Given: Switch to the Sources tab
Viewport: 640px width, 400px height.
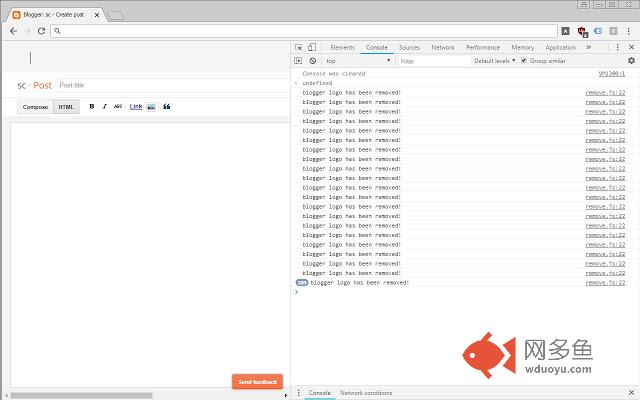Looking at the screenshot, I should pos(409,47).
